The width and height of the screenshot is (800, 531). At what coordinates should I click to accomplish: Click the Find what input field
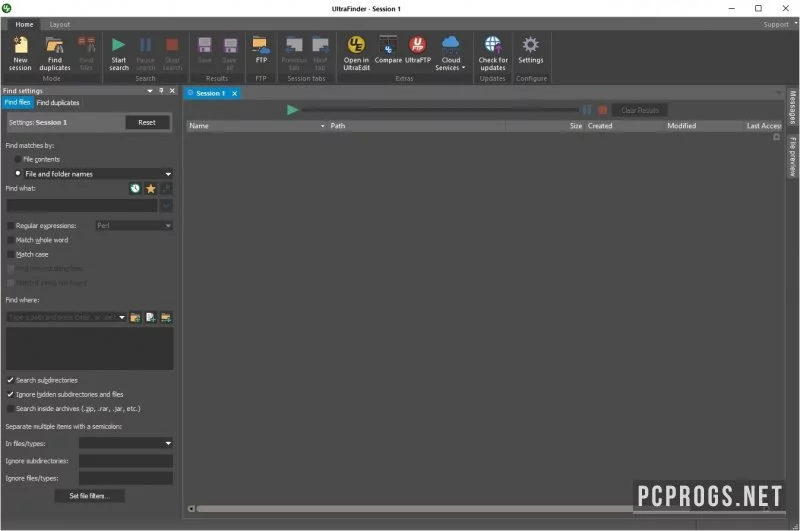[82, 206]
